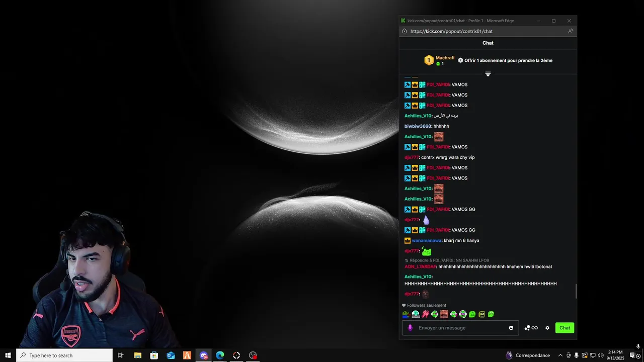Click the blue teardrop emote from djx777
The height and width of the screenshot is (362, 644).
coord(426,220)
